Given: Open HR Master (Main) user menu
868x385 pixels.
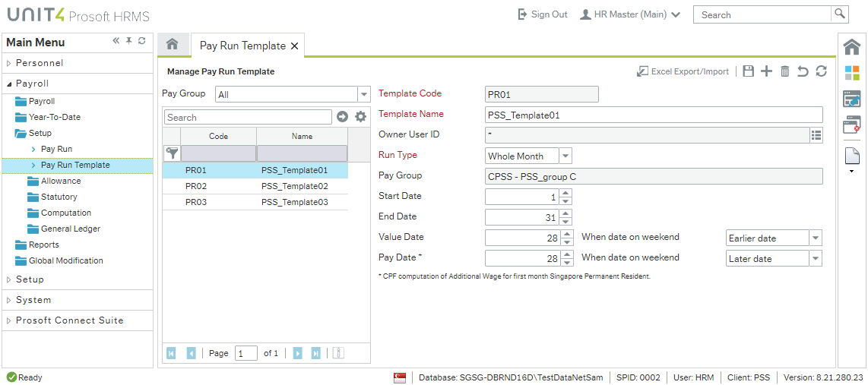Looking at the screenshot, I should (x=630, y=15).
